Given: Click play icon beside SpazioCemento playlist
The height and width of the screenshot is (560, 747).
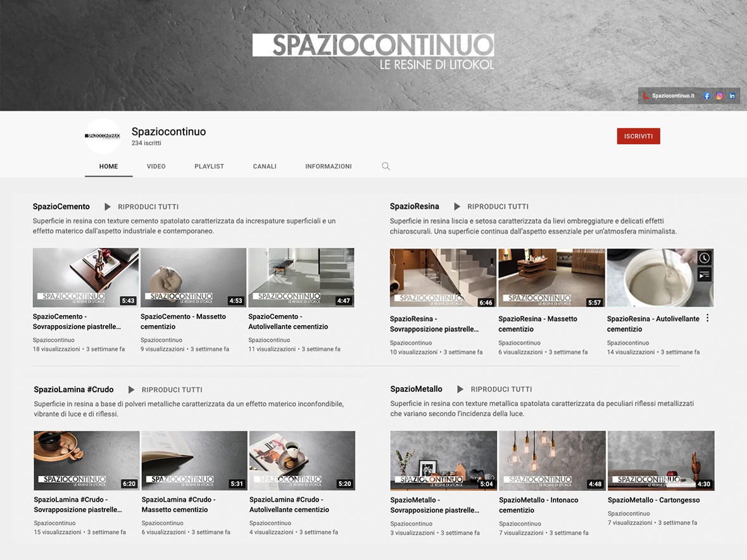Looking at the screenshot, I should 107,207.
